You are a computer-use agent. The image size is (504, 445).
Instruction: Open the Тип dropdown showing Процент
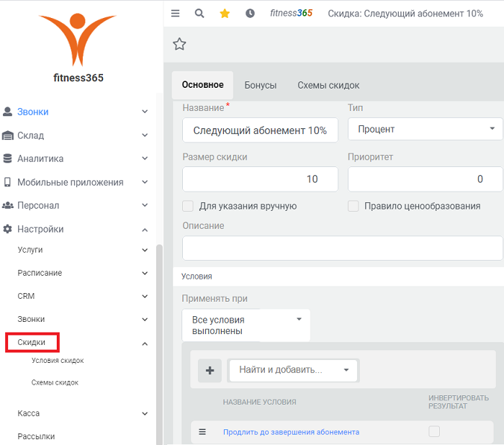tap(425, 129)
